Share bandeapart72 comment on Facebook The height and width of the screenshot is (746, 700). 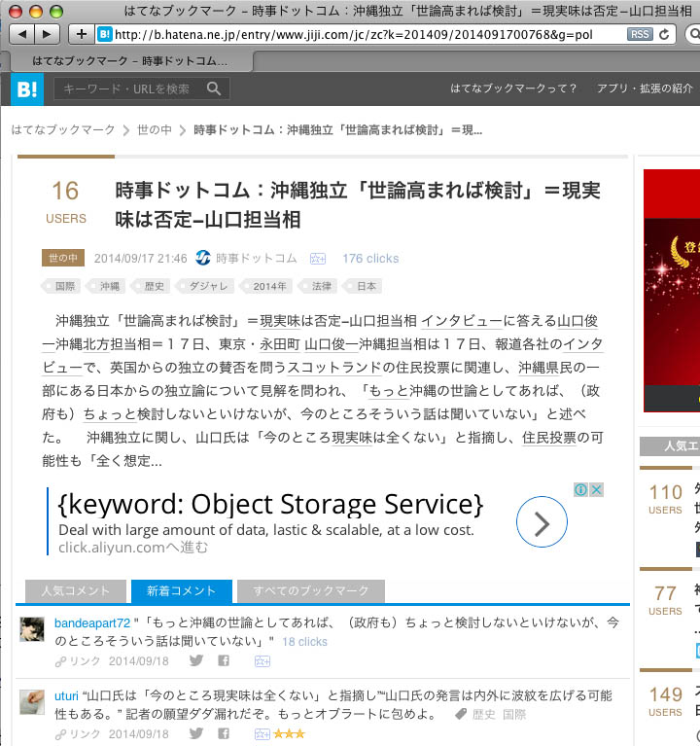[224, 660]
